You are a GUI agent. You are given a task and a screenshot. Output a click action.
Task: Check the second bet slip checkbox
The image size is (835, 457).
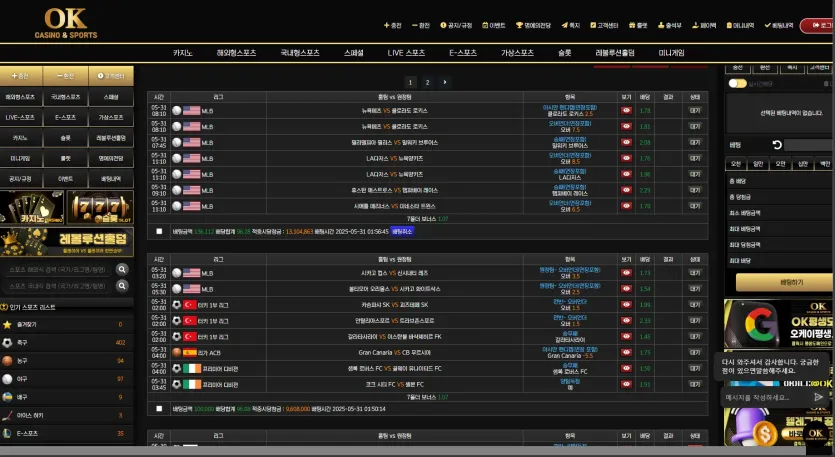[159, 409]
